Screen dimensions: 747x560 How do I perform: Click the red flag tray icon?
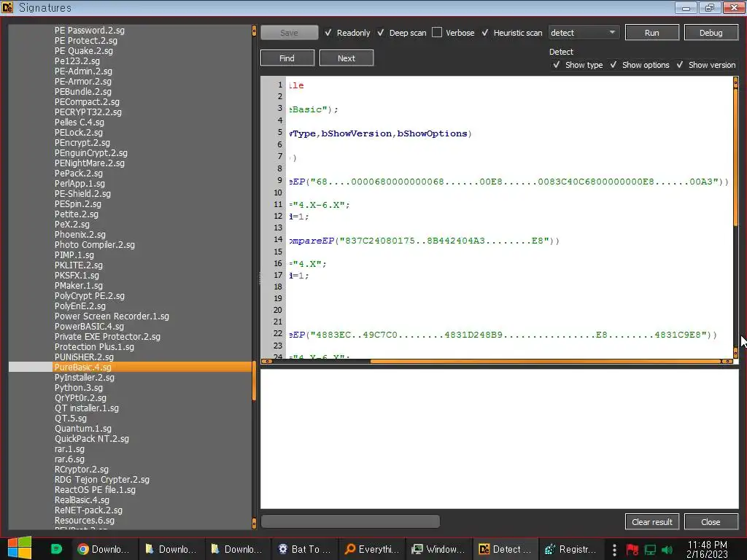632,550
